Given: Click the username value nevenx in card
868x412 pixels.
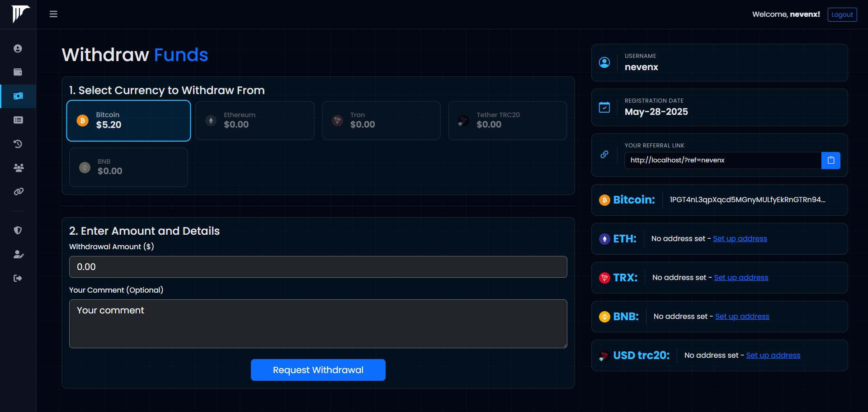Looking at the screenshot, I should point(641,67).
